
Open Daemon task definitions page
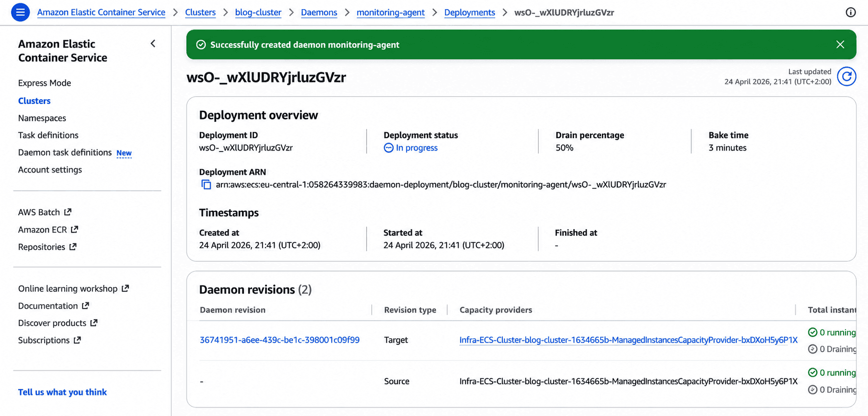[x=65, y=152]
